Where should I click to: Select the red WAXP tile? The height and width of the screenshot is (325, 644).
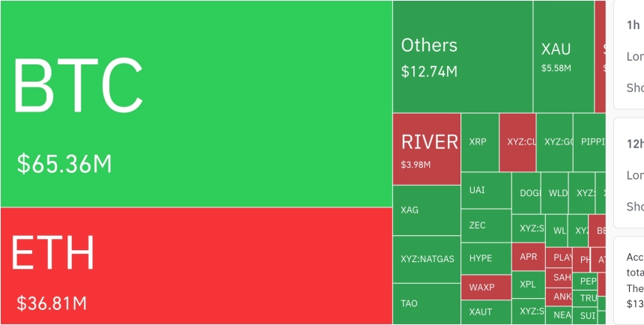click(x=485, y=287)
